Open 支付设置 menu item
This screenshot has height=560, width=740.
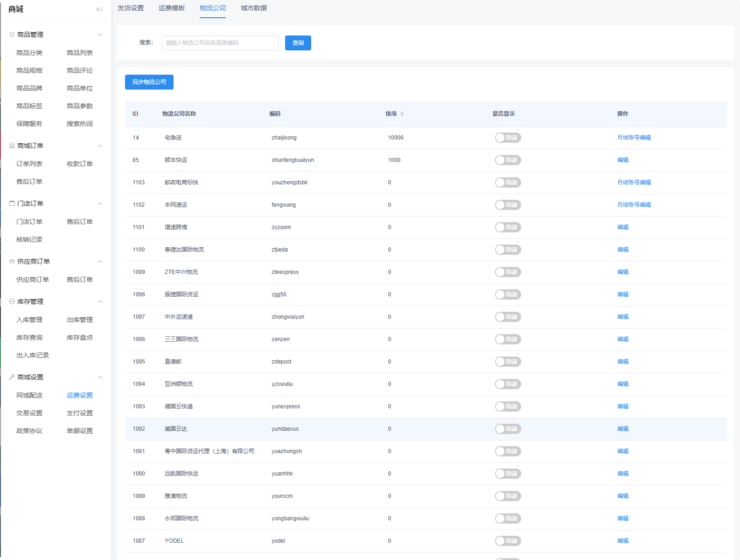[x=80, y=413]
